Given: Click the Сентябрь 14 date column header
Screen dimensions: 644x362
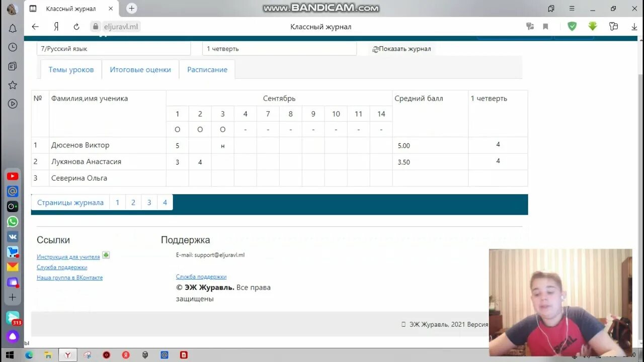Looking at the screenshot, I should (x=381, y=114).
